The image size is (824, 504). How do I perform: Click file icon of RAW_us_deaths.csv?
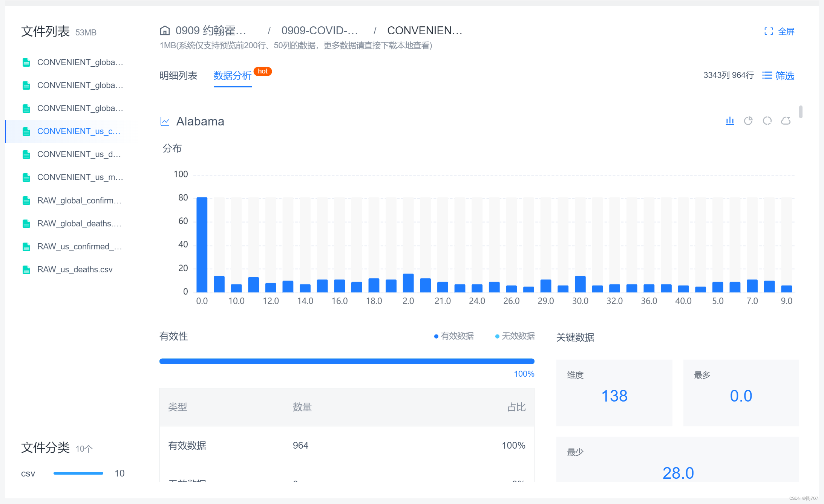26,270
